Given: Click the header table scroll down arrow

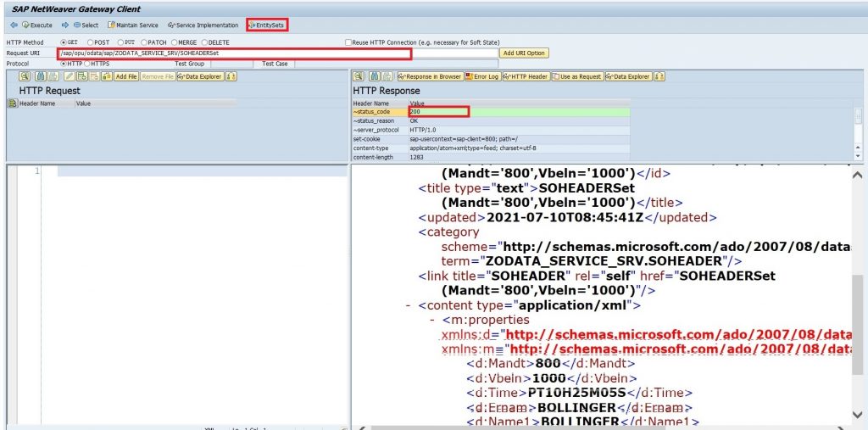Looking at the screenshot, I should [x=858, y=157].
